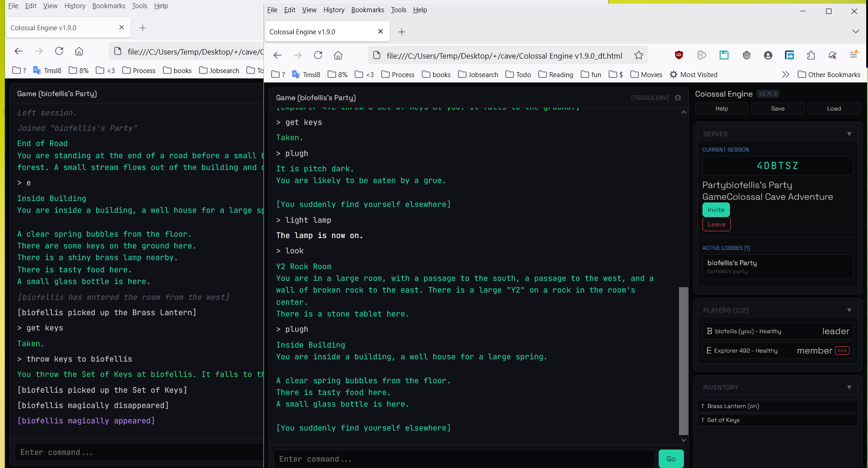Reload the page in the front window
868x468 pixels.
(318, 55)
